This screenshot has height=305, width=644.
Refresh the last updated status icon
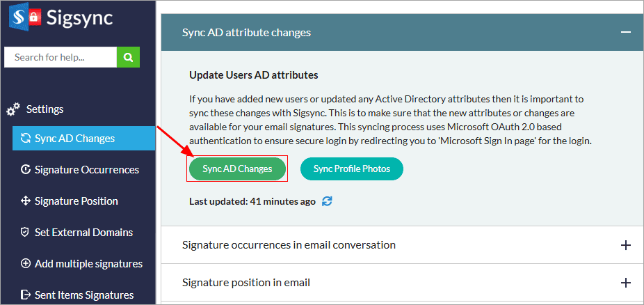click(327, 201)
